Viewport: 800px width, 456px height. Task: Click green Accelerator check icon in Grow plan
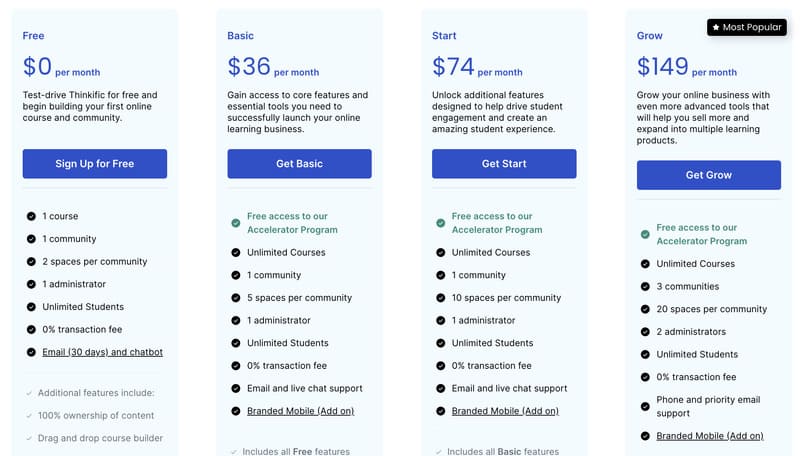coord(646,234)
